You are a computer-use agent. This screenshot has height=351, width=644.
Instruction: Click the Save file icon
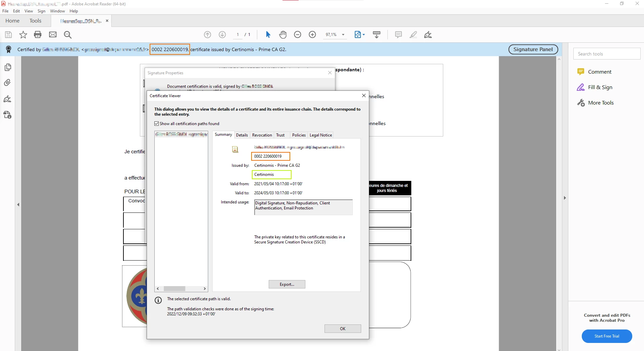click(8, 35)
